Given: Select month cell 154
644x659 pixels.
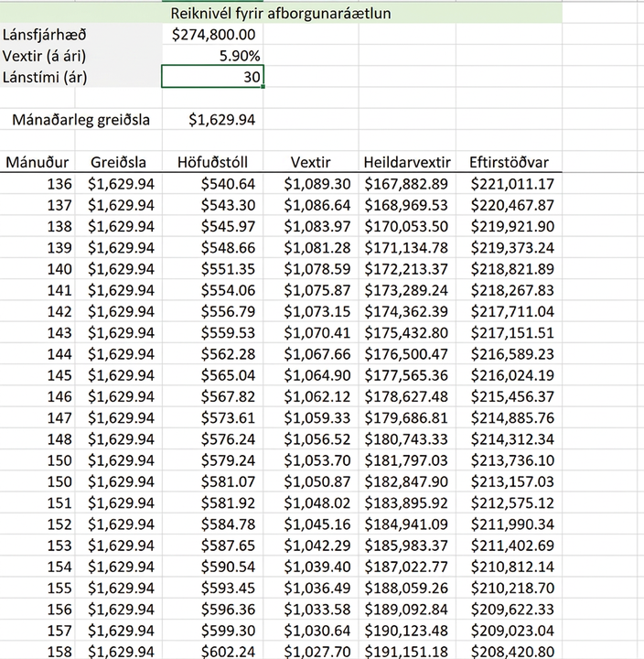Looking at the screenshot, I should (x=38, y=567).
